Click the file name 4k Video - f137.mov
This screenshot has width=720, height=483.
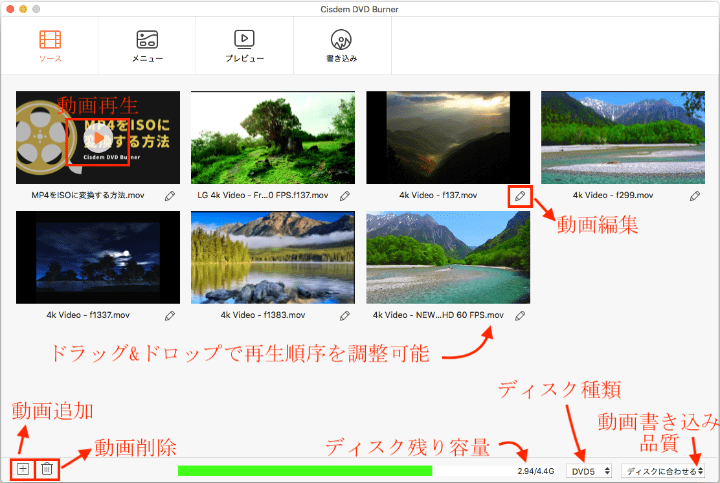[438, 195]
